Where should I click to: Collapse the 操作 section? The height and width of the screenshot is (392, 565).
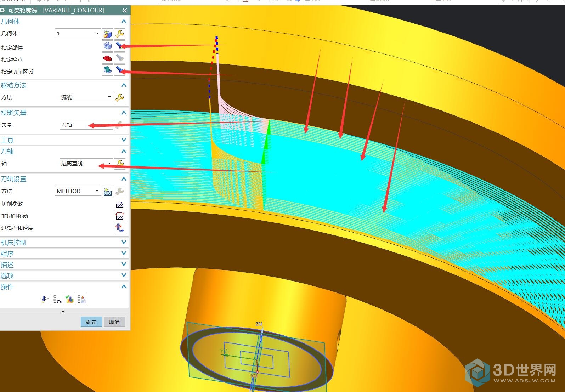tap(124, 286)
